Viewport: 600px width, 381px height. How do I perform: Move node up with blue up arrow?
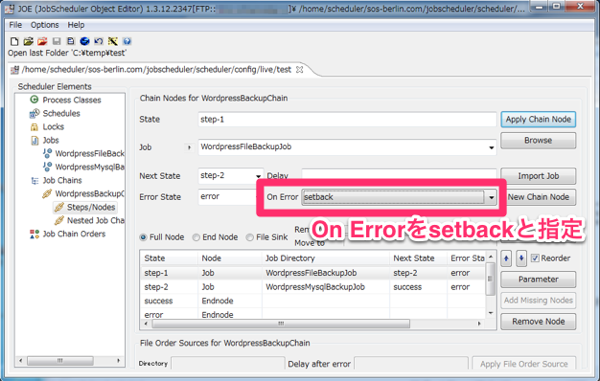tap(506, 259)
